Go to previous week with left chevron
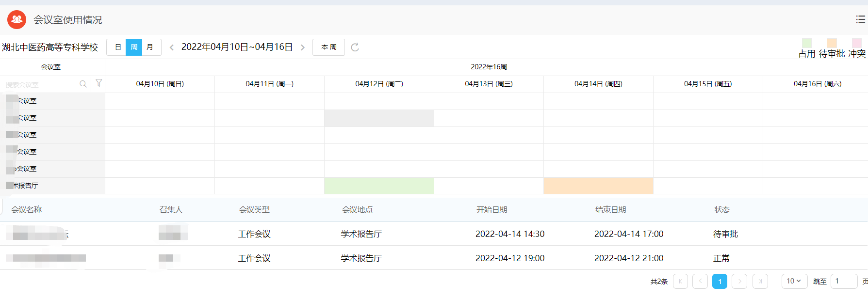Screen dimensions: 868x298 172,47
